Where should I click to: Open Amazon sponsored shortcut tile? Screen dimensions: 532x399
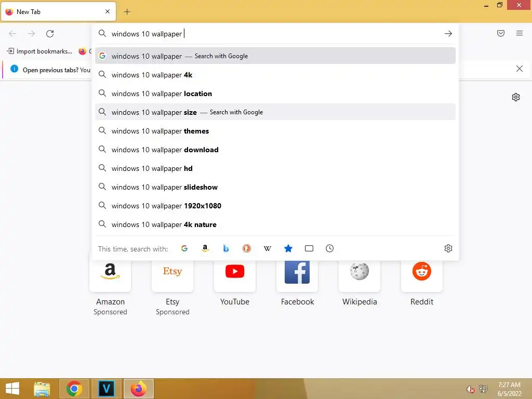pos(110,275)
